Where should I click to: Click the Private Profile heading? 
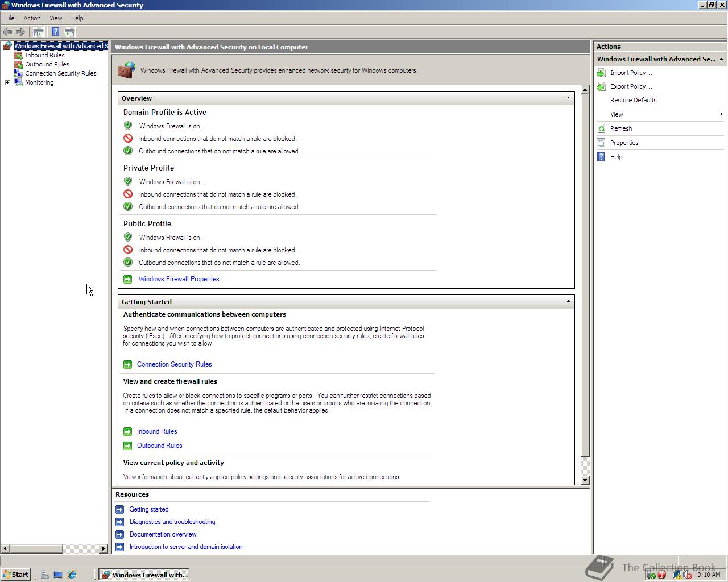(148, 168)
